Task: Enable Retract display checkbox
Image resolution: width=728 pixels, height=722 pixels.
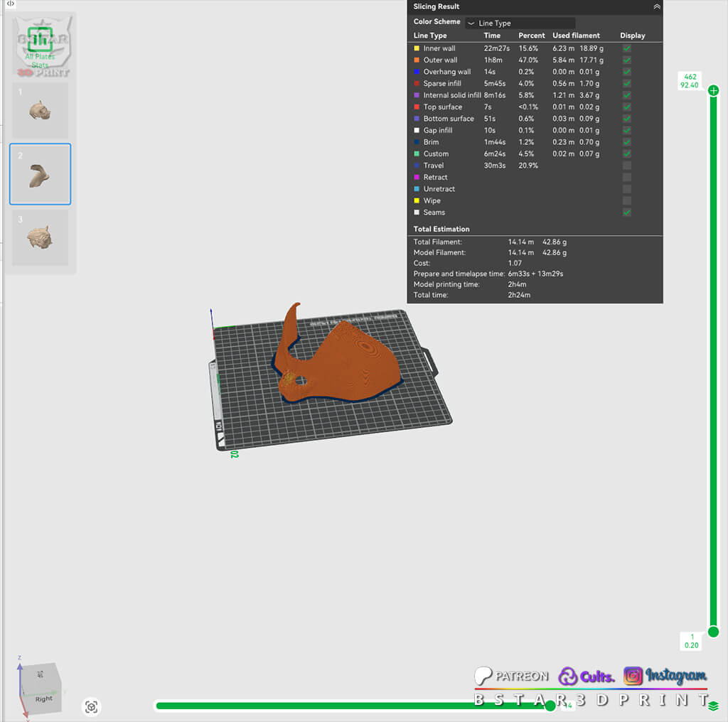Action: (627, 177)
